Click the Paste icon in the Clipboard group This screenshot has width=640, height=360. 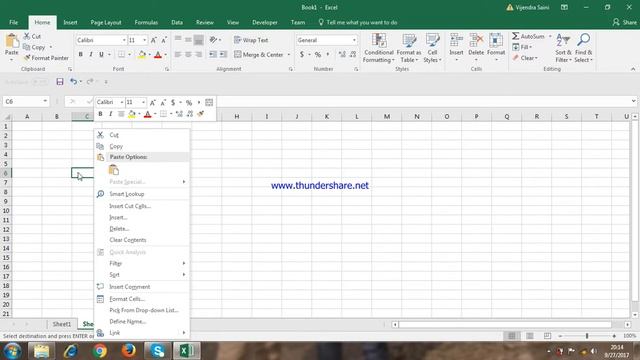click(x=12, y=41)
